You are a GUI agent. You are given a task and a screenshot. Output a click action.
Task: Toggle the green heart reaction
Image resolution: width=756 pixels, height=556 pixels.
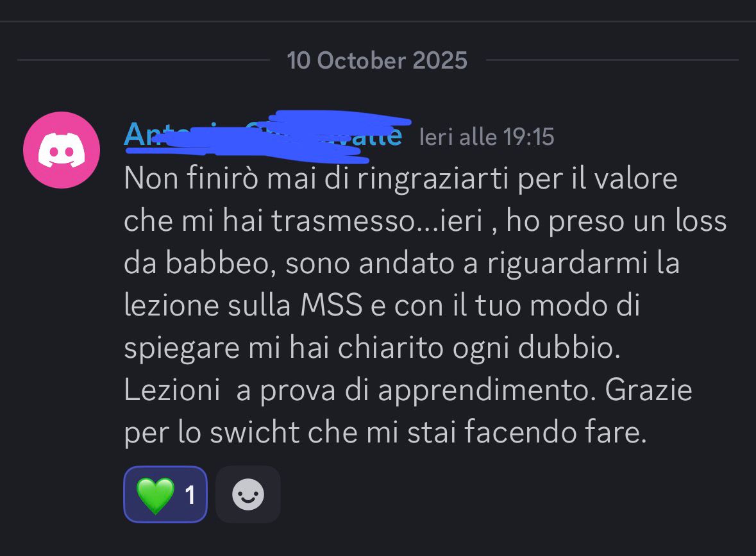(165, 494)
